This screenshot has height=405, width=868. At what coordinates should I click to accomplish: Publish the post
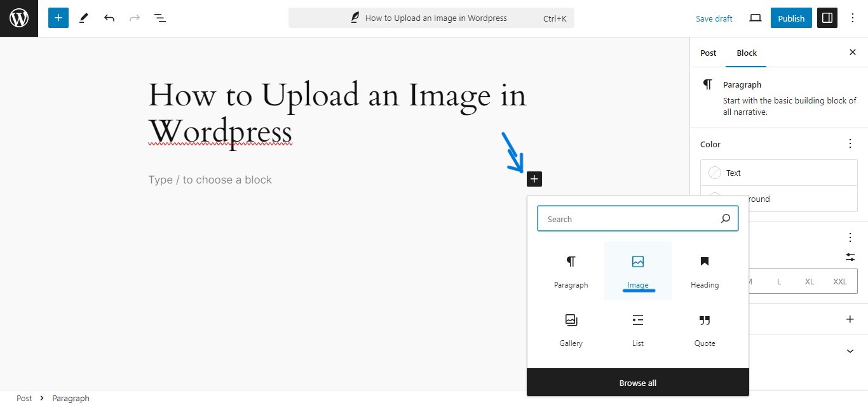coord(791,18)
